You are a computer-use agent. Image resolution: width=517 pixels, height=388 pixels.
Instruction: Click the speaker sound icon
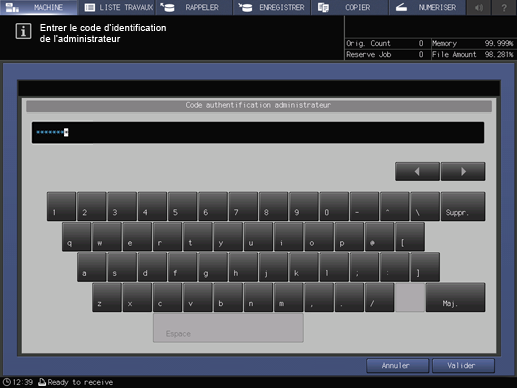pyautogui.click(x=479, y=7)
